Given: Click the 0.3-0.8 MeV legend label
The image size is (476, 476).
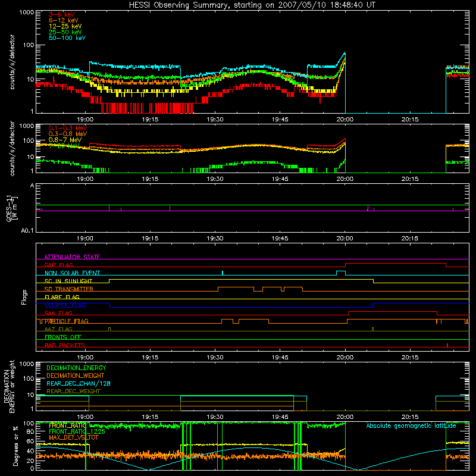Looking at the screenshot, I should 68,134.
